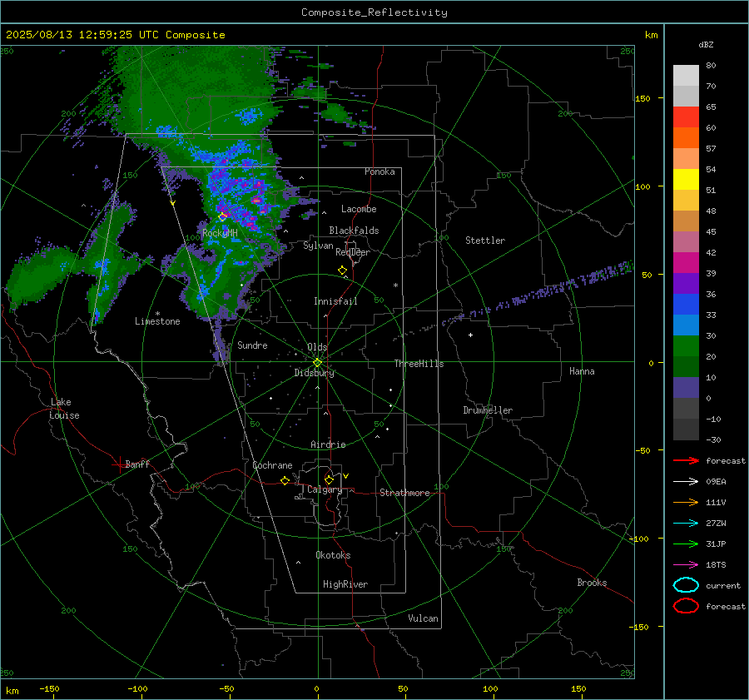Click the Sylvan label
The image size is (749, 700).
(x=318, y=246)
